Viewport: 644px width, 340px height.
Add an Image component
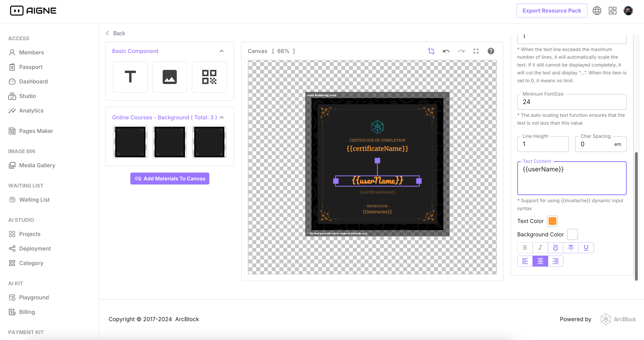pos(170,77)
